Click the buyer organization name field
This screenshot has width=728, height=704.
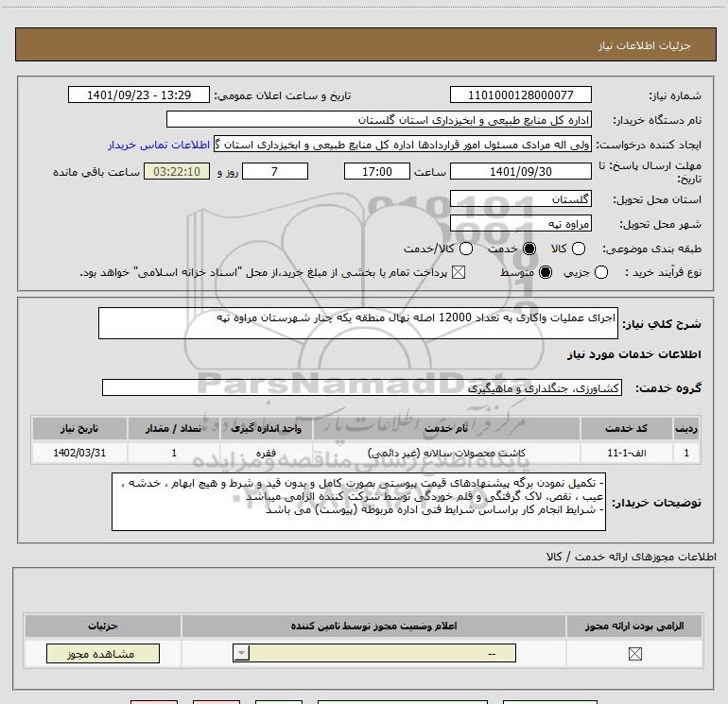pyautogui.click(x=379, y=119)
